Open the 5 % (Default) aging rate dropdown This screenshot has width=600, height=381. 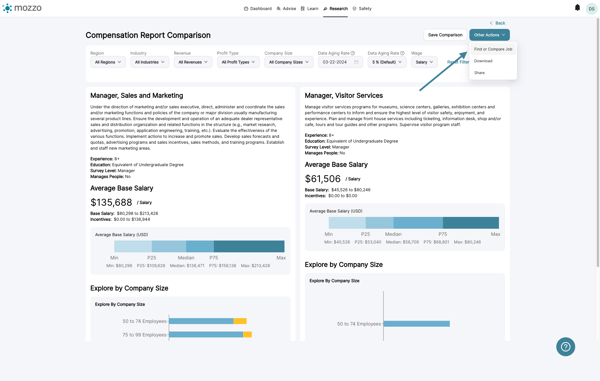(387, 62)
